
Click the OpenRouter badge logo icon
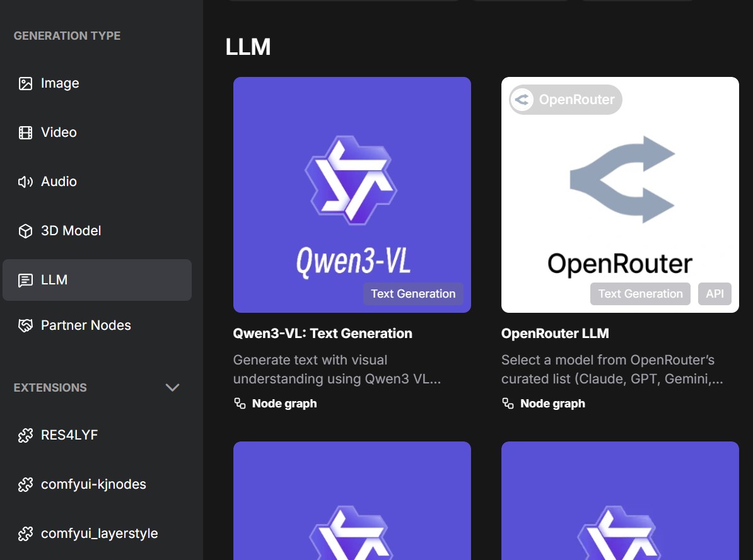[522, 100]
